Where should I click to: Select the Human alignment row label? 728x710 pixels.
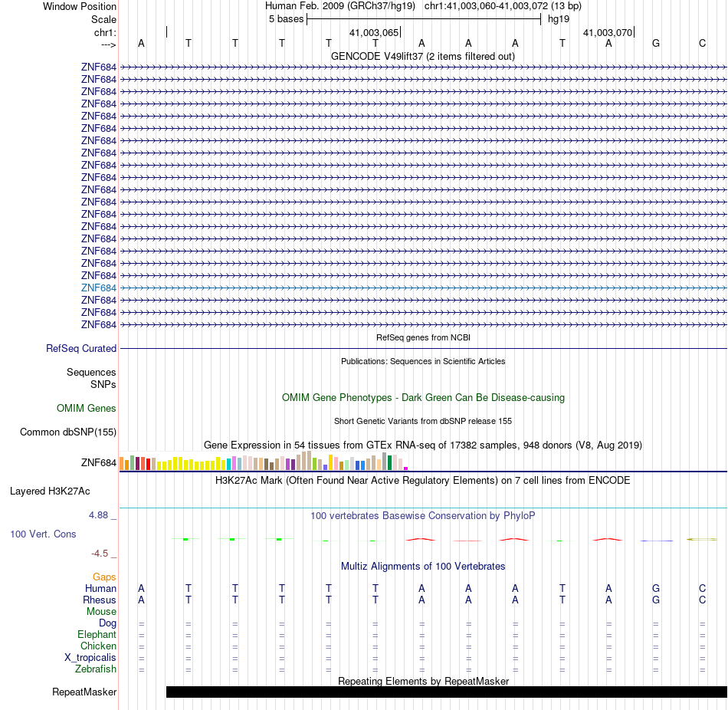[x=100, y=589]
